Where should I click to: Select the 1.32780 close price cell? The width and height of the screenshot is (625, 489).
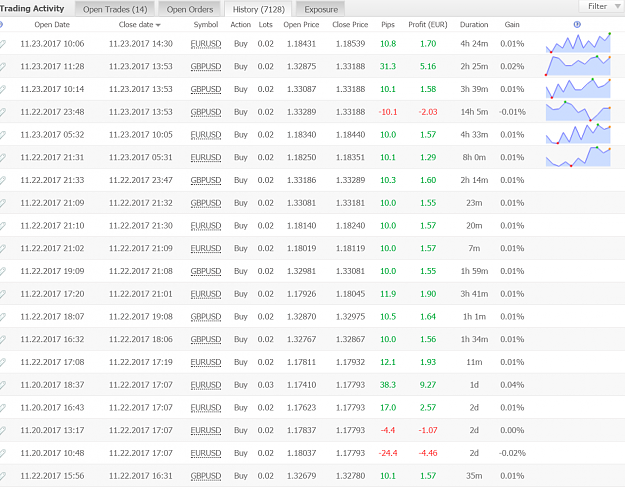[350, 475]
